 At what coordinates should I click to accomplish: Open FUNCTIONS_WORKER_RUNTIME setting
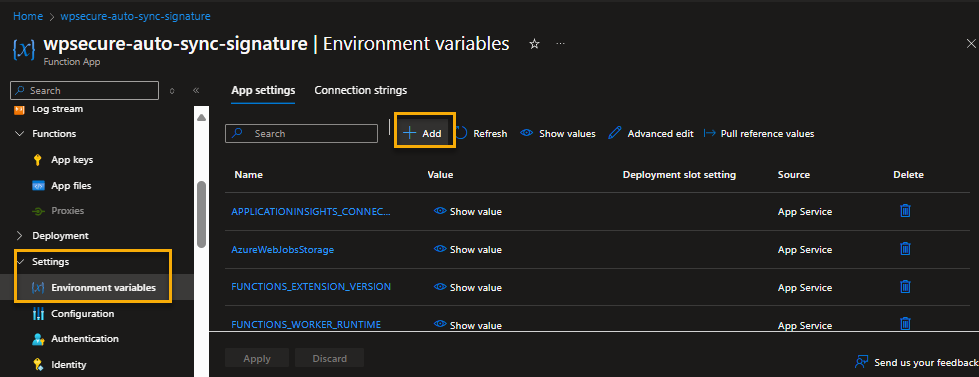306,325
